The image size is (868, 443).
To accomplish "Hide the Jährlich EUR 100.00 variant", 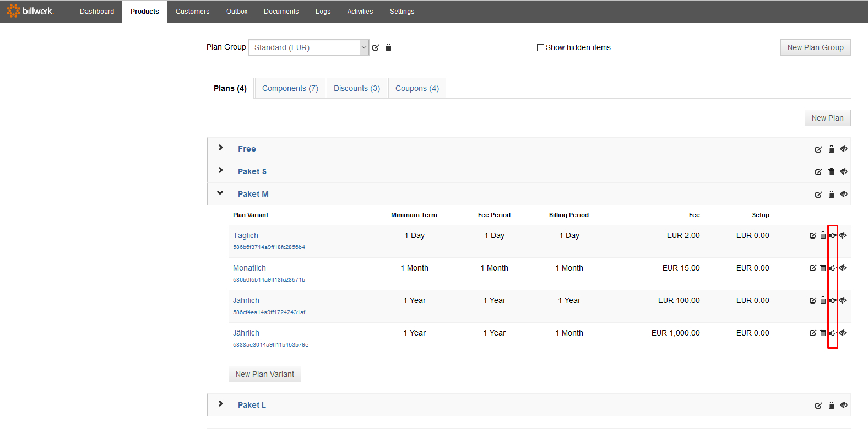I will click(x=843, y=300).
